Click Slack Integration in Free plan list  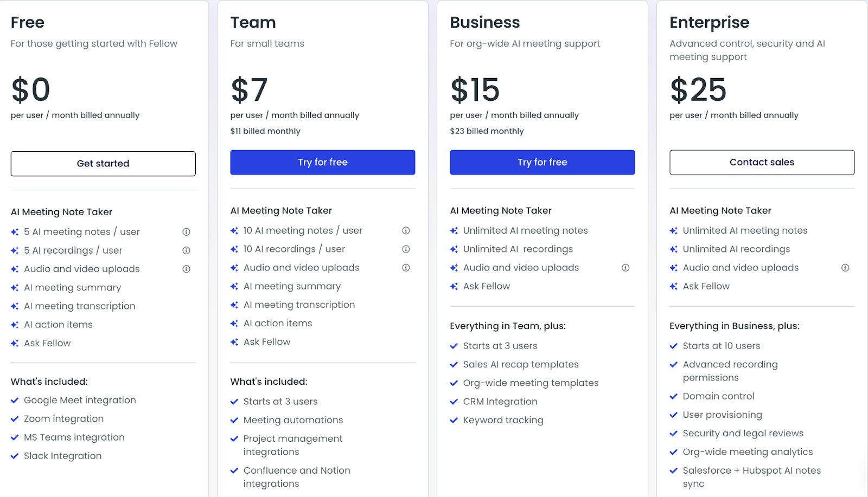point(63,456)
